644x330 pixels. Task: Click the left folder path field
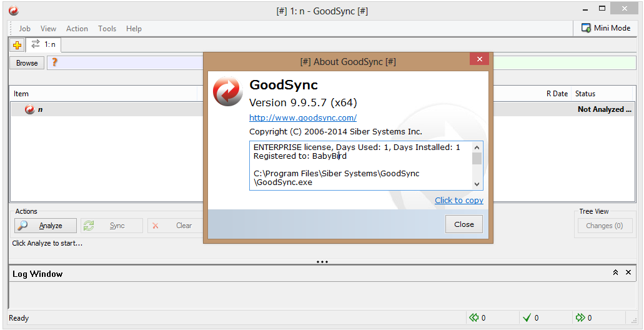(126, 63)
